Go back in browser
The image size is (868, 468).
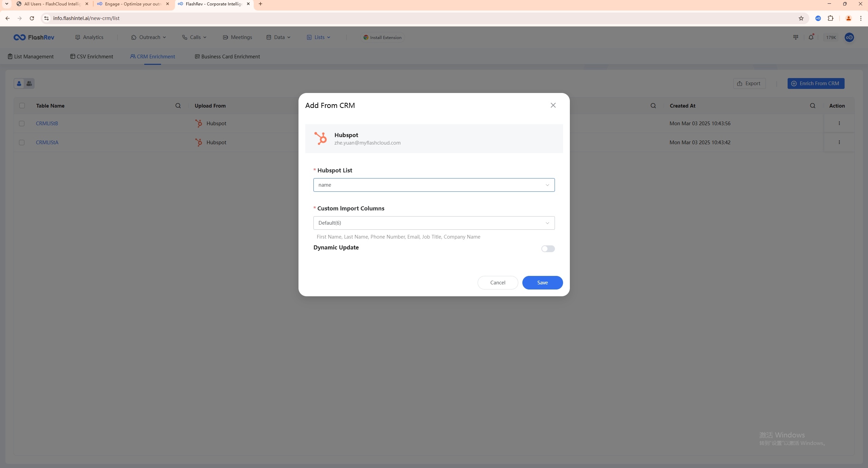point(7,18)
